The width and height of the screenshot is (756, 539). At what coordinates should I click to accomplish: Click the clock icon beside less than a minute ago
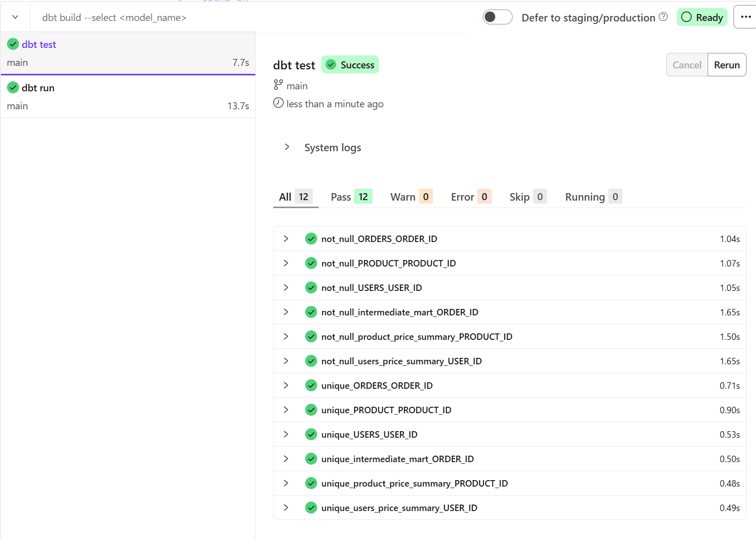[278, 103]
